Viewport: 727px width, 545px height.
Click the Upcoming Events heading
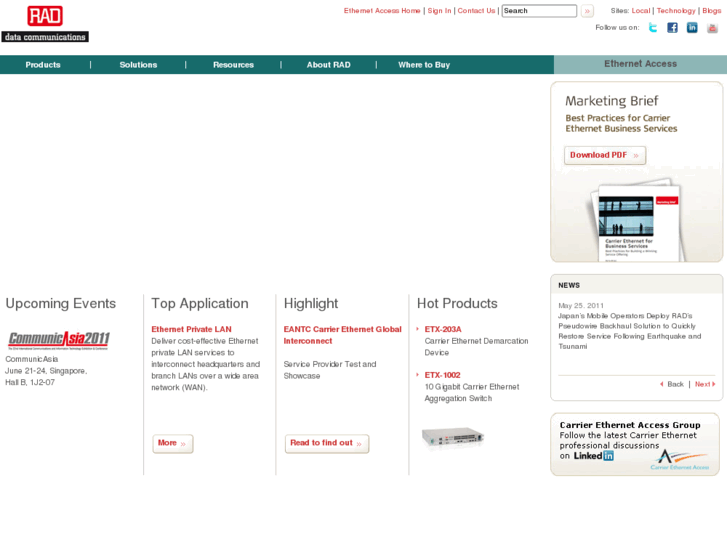[60, 303]
